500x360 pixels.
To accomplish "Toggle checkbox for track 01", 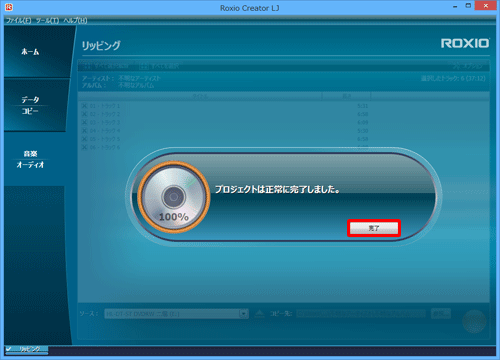I will click(84, 106).
